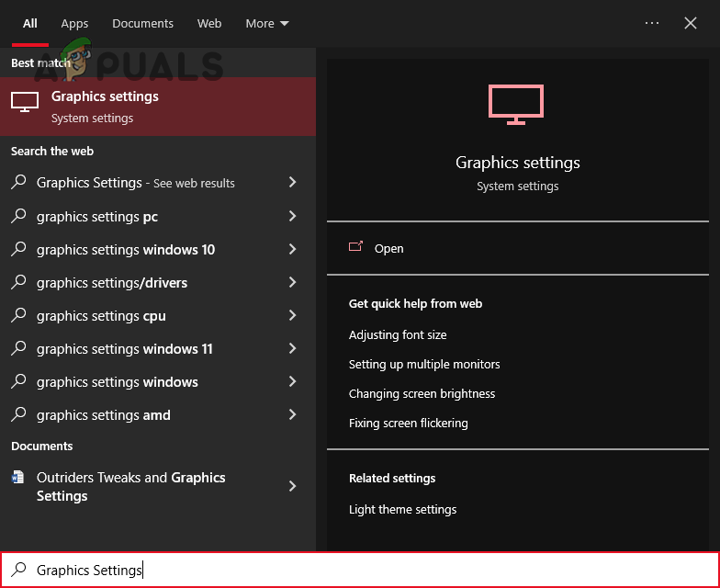Expand chevron for graphics settings/drivers
The image size is (720, 588).
point(292,283)
